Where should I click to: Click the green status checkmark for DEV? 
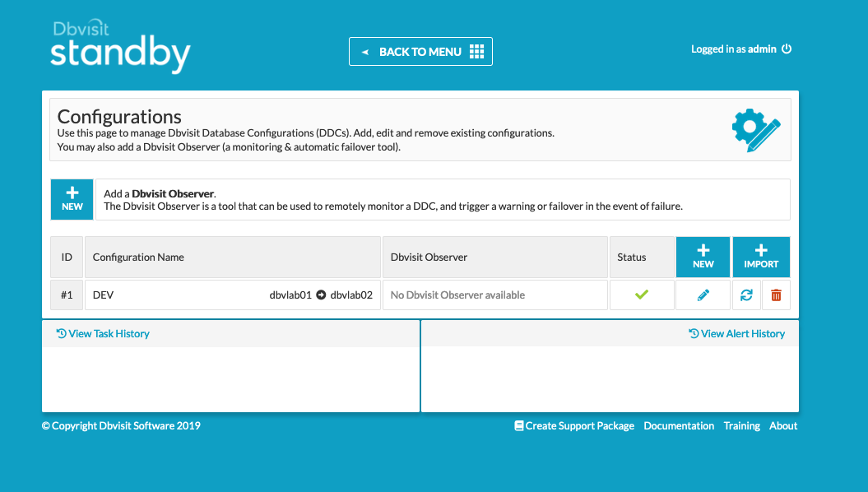642,295
